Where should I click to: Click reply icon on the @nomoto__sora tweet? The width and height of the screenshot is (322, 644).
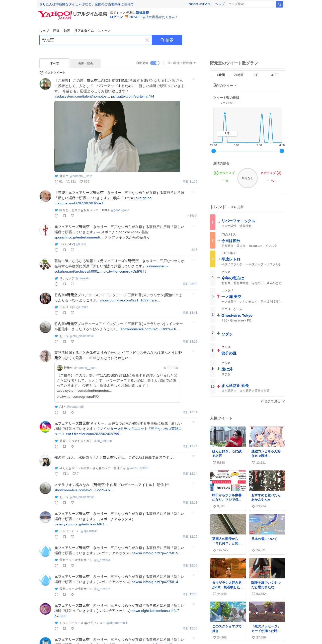pos(56,182)
